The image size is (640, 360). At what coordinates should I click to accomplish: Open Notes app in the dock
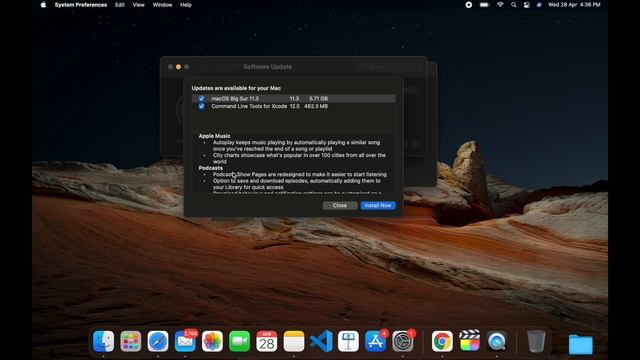coord(294,341)
